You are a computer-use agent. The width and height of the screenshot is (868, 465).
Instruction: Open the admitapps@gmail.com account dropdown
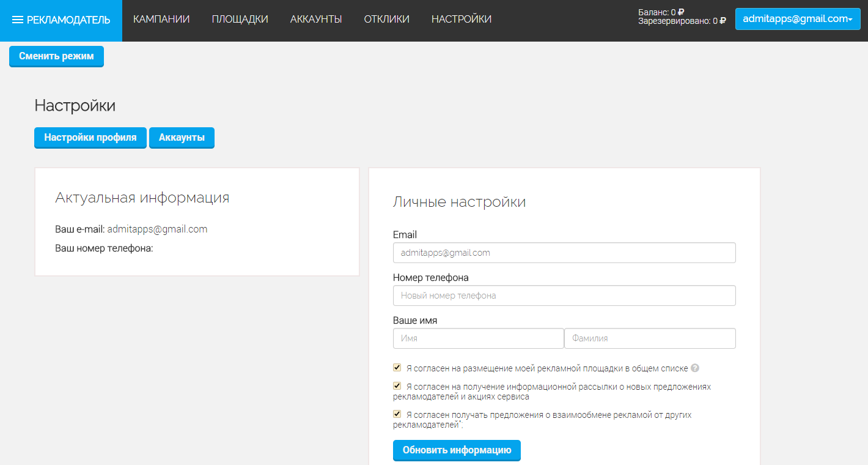pyautogui.click(x=797, y=19)
